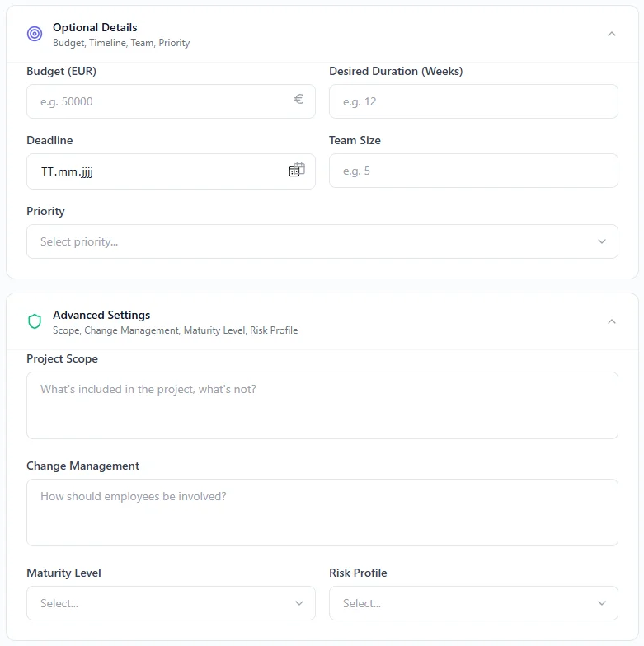This screenshot has width=644, height=646.
Task: Click the shield icon beside Advanced Settings
Action: click(35, 321)
